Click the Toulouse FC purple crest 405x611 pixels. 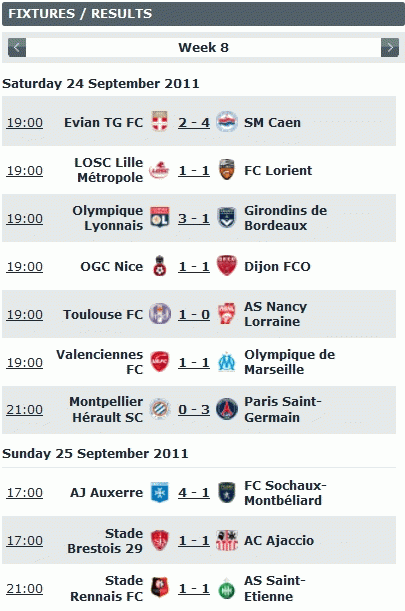(x=160, y=314)
